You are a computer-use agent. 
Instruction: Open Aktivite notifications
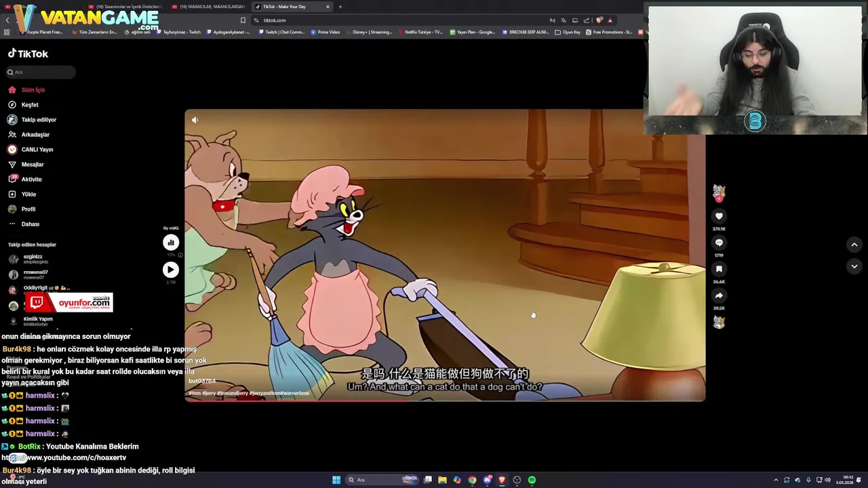25,179
